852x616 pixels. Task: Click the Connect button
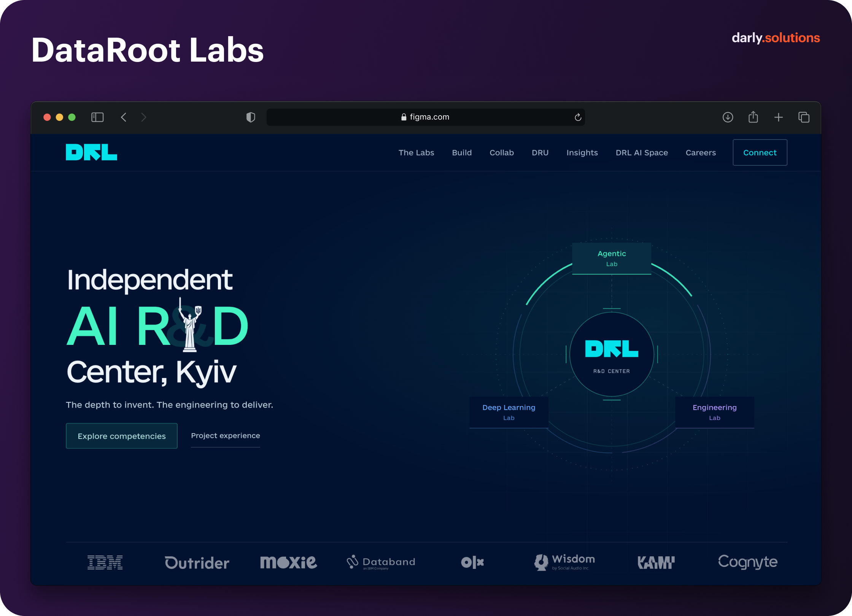(x=760, y=152)
